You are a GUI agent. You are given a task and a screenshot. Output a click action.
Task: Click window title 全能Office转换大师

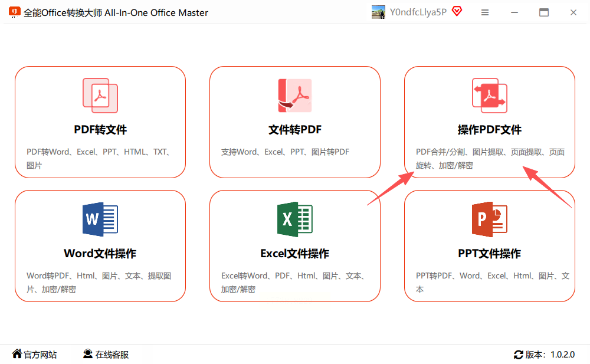point(116,13)
